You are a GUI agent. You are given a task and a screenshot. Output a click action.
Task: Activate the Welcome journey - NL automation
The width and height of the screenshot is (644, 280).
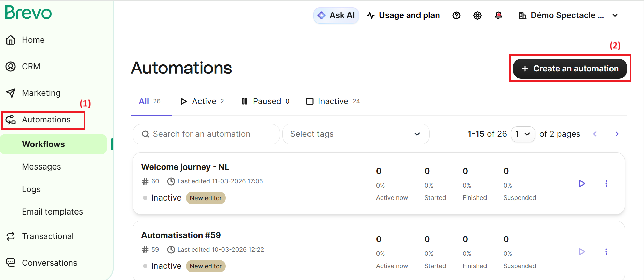(x=582, y=183)
